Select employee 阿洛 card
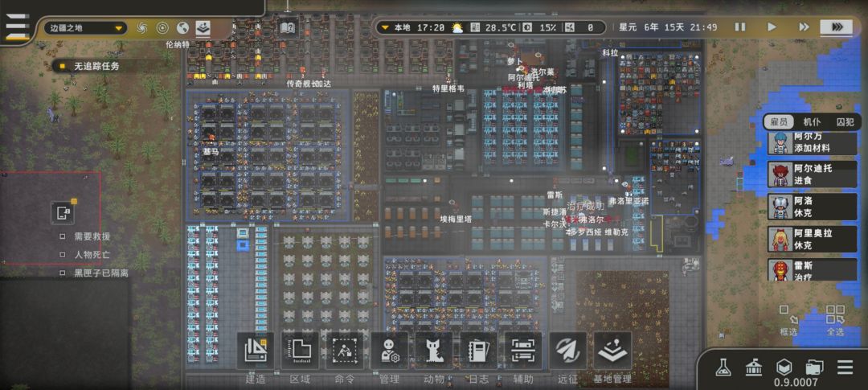This screenshot has height=390, width=868. tap(812, 206)
